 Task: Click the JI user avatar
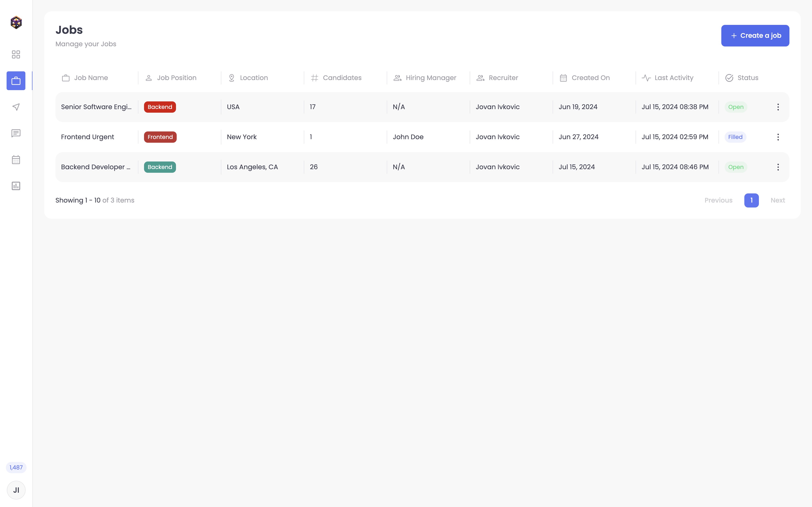pos(16,490)
